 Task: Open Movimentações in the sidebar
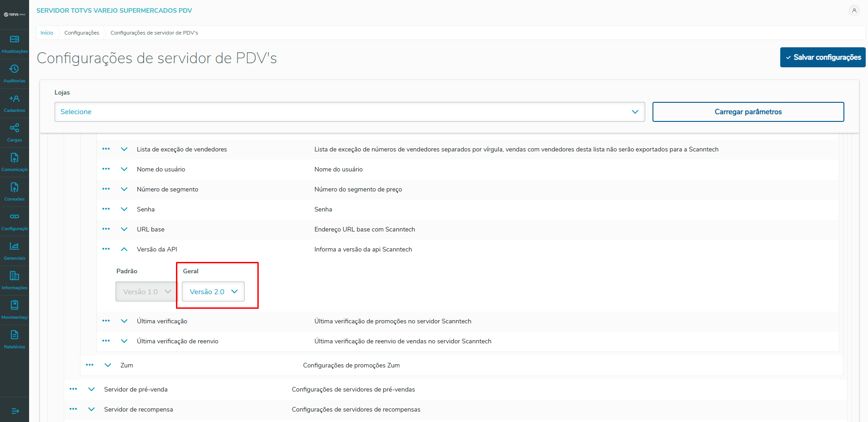[15, 310]
